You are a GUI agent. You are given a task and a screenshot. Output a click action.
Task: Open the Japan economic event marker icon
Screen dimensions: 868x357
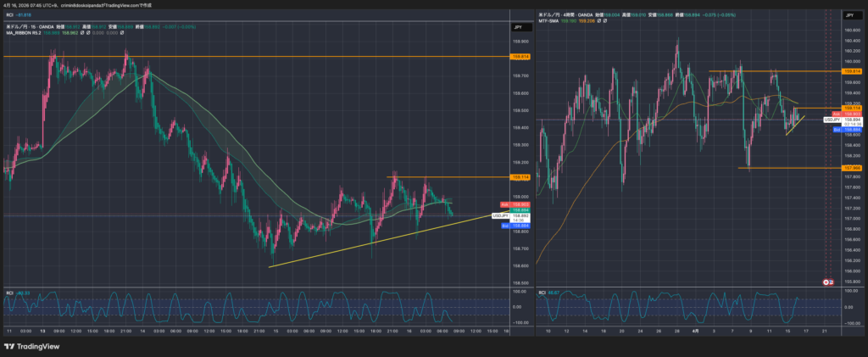[x=828, y=282]
